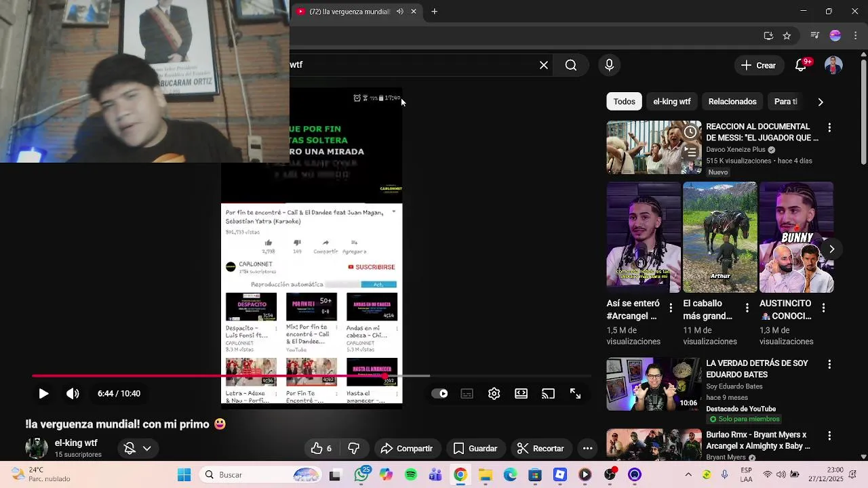Enter fullscreen mode
This screenshot has height=488, width=868.
pyautogui.click(x=575, y=394)
